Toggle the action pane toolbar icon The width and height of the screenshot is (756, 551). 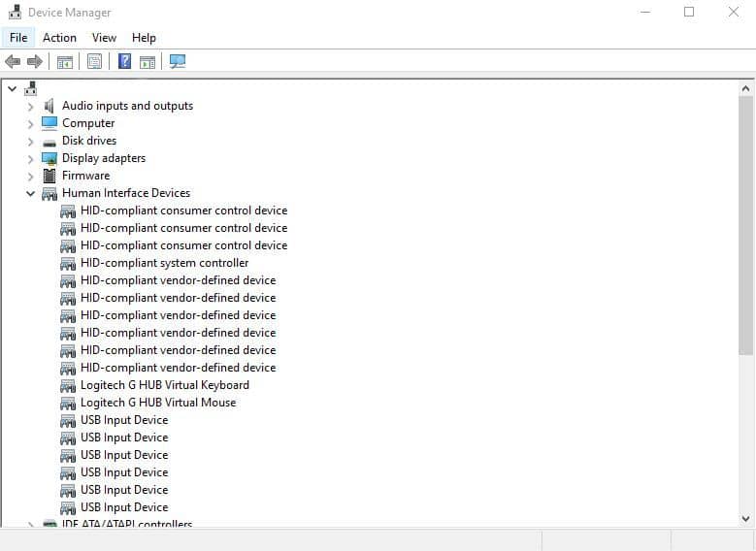pyautogui.click(x=148, y=62)
